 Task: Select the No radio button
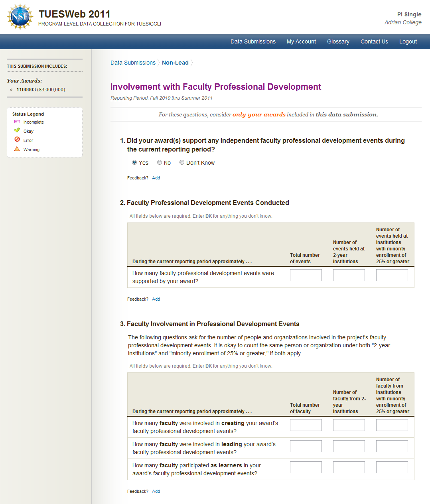pyautogui.click(x=160, y=163)
